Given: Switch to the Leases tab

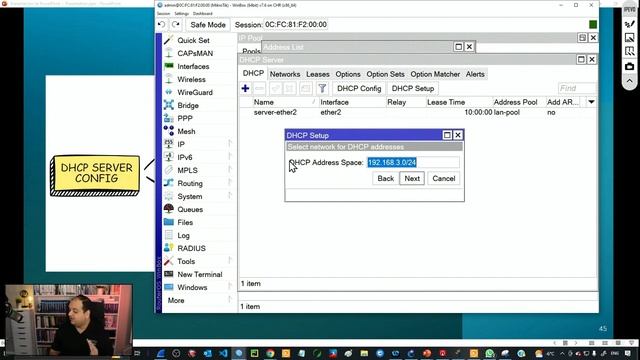Looking at the screenshot, I should 318,74.
